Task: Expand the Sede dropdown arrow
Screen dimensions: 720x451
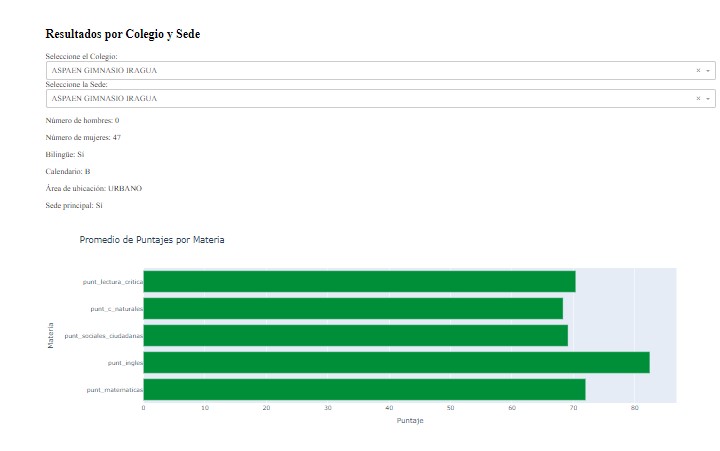Action: click(x=708, y=99)
